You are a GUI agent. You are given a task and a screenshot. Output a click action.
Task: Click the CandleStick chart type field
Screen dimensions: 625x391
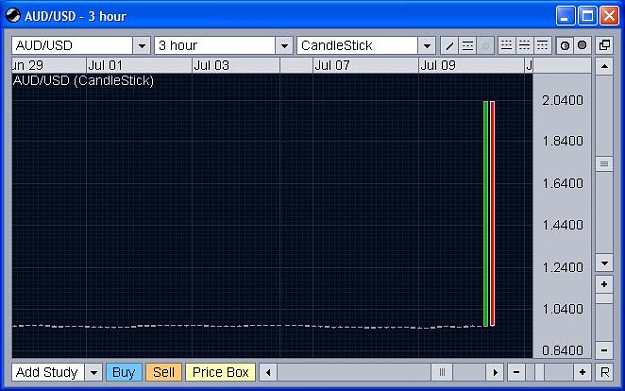click(358, 46)
